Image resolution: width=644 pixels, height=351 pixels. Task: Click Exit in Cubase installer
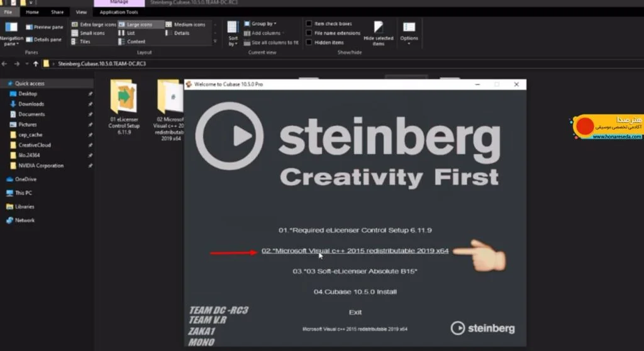tap(355, 313)
